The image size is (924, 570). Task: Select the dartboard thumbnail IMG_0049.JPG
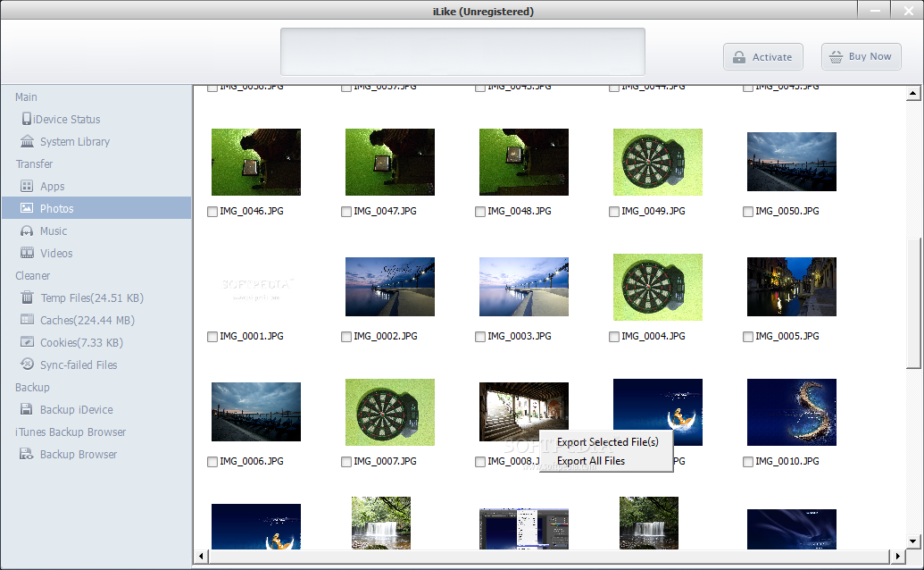(x=658, y=162)
